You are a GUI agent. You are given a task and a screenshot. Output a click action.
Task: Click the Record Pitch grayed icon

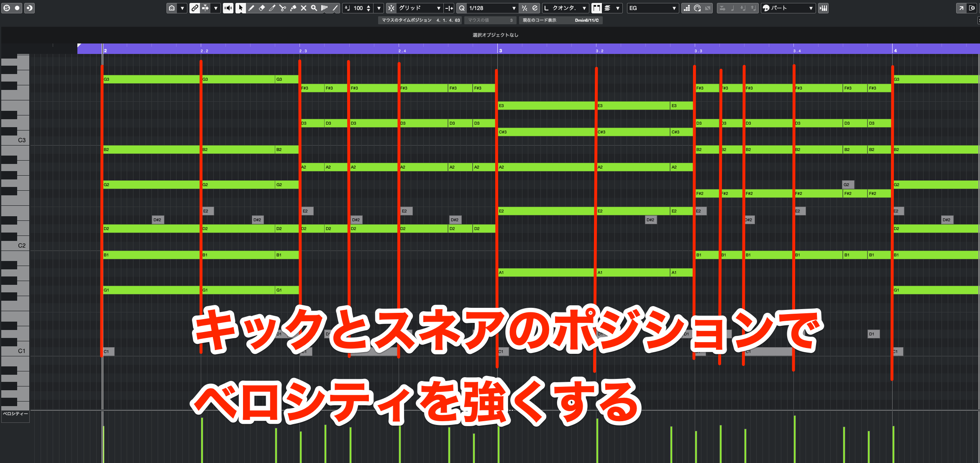click(708, 8)
